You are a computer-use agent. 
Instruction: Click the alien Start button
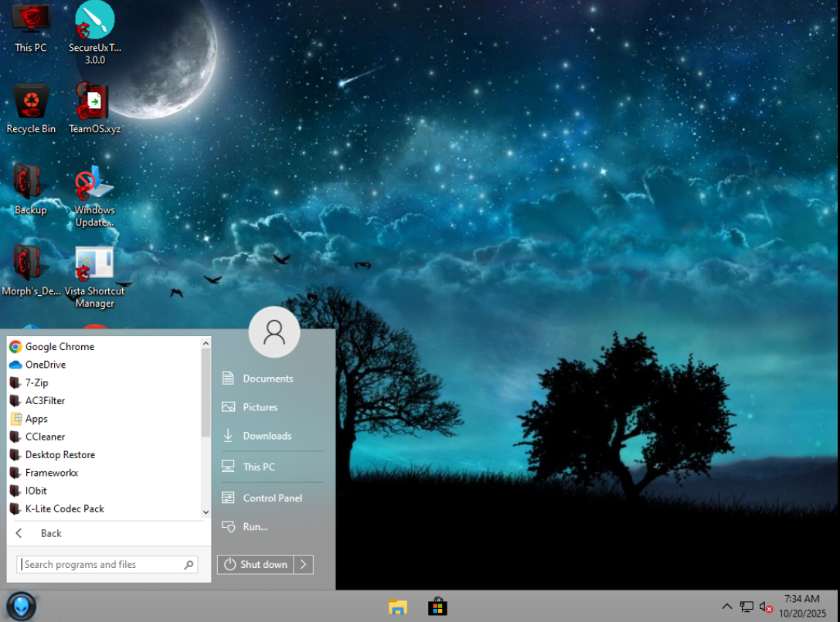[x=21, y=606]
